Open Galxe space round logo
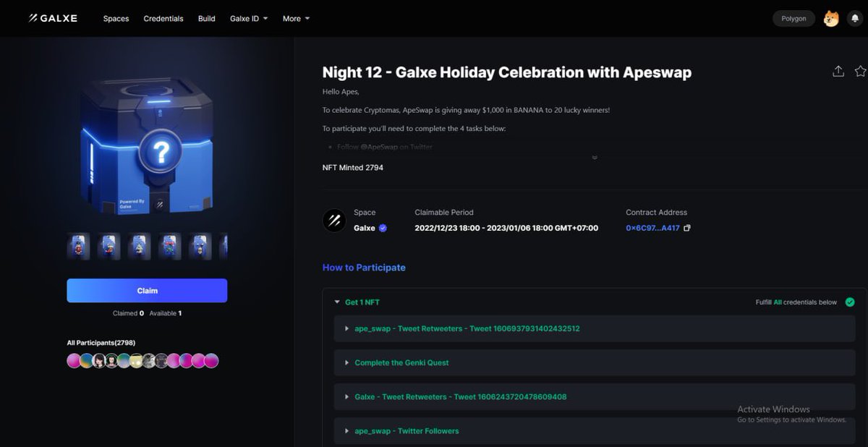868x447 pixels. coord(334,221)
